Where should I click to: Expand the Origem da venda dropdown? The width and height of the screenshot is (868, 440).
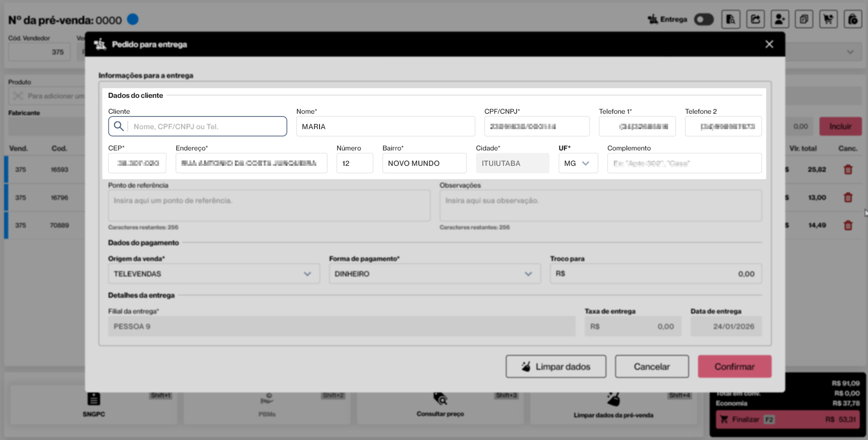coord(213,274)
